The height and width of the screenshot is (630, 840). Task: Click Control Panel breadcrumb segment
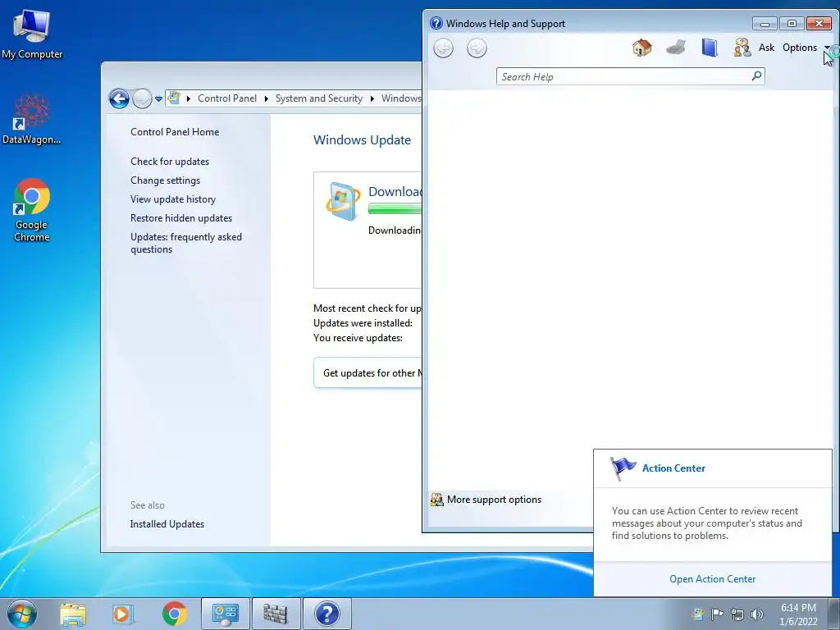click(x=227, y=98)
